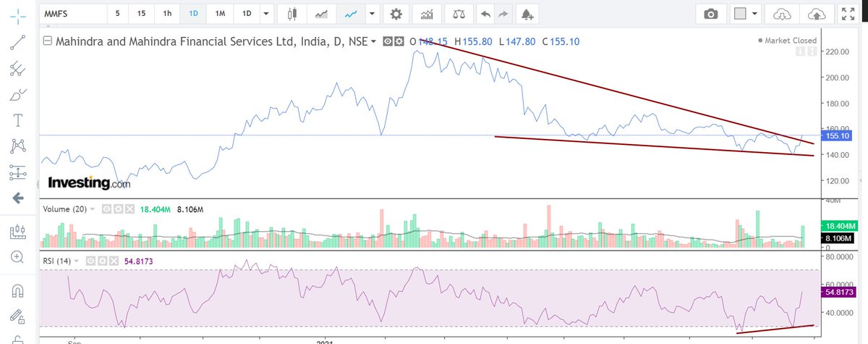Select the zoom in tool

click(18, 256)
